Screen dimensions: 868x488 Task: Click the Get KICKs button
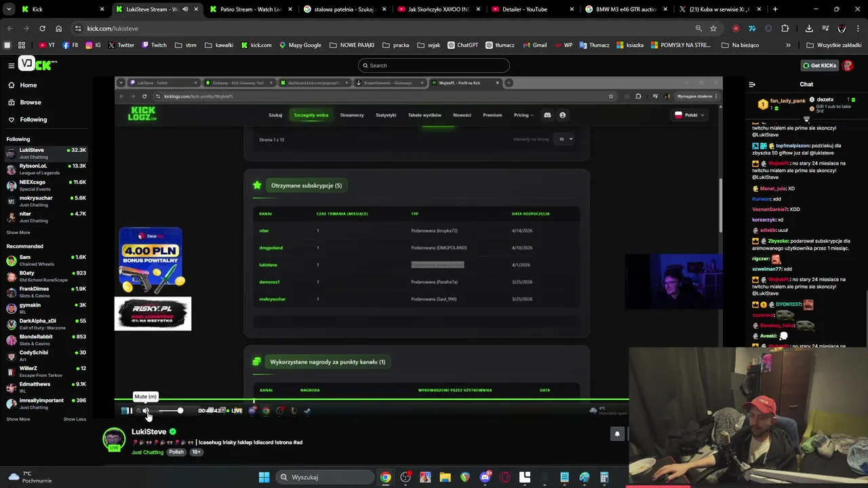[x=819, y=65]
